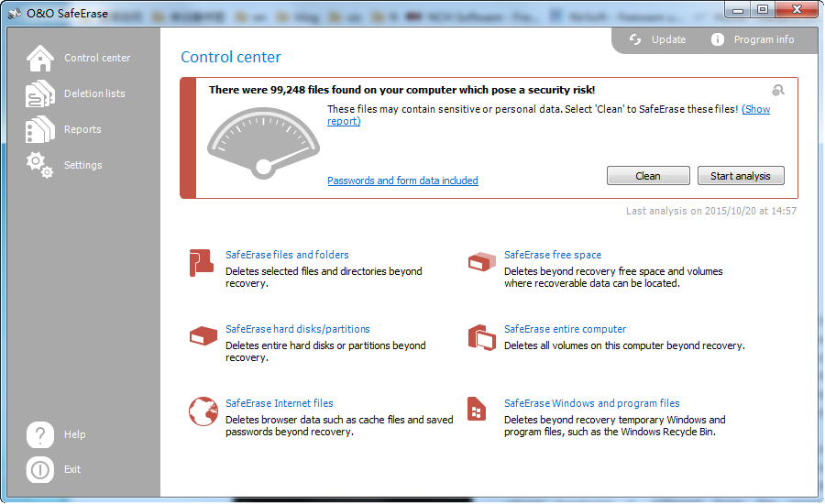Open Deletion lists from the sidebar icon
The image size is (825, 504).
pos(40,93)
